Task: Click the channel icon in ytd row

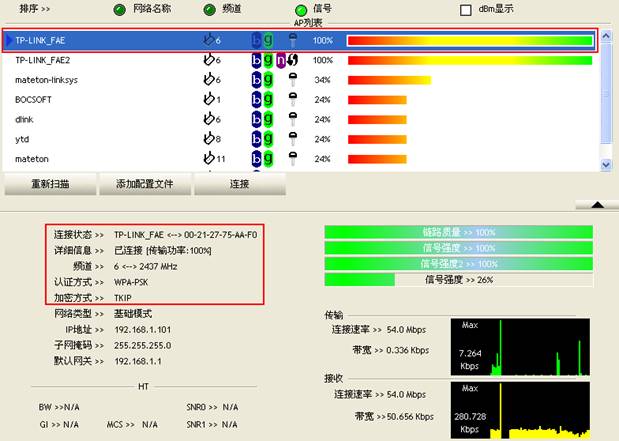Action: coord(207,139)
